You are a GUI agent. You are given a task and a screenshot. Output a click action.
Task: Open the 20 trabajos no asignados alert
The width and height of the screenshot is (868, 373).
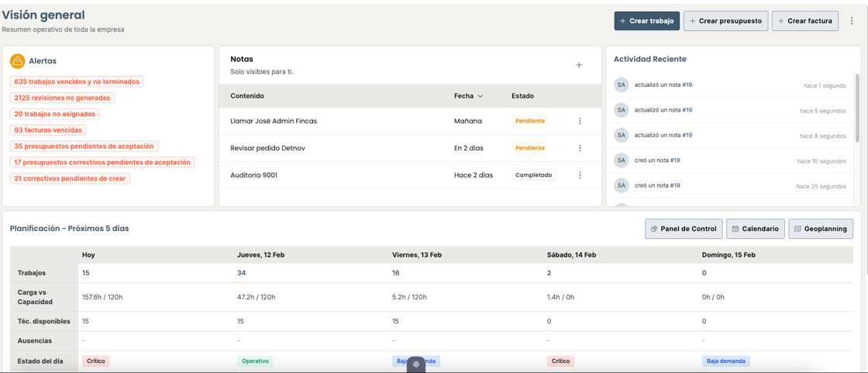tap(54, 114)
